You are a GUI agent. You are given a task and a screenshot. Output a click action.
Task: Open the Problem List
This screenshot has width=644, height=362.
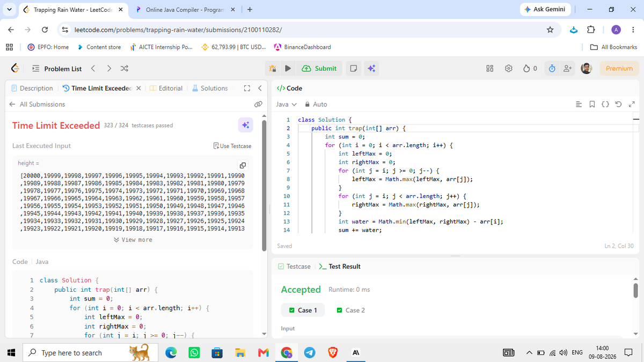pos(57,69)
